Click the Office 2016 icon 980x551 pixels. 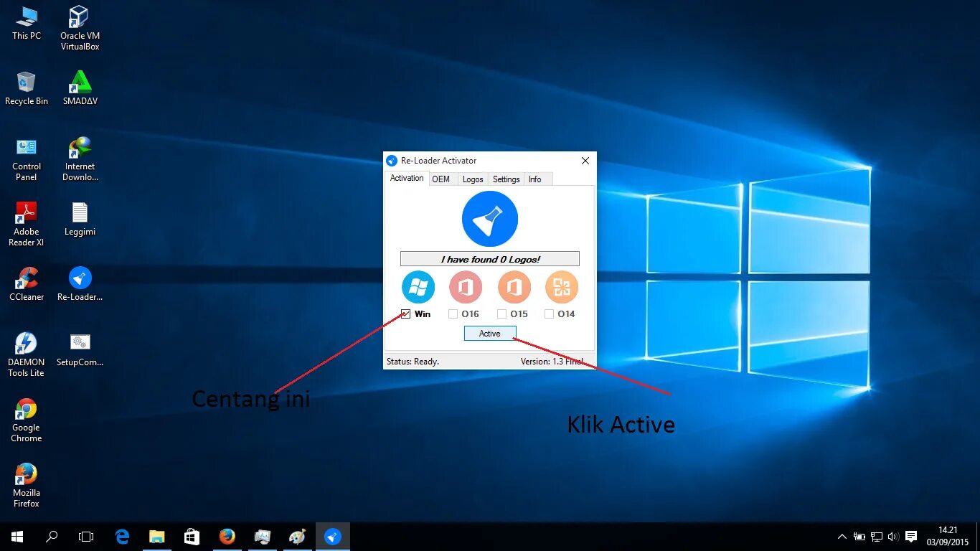point(466,288)
